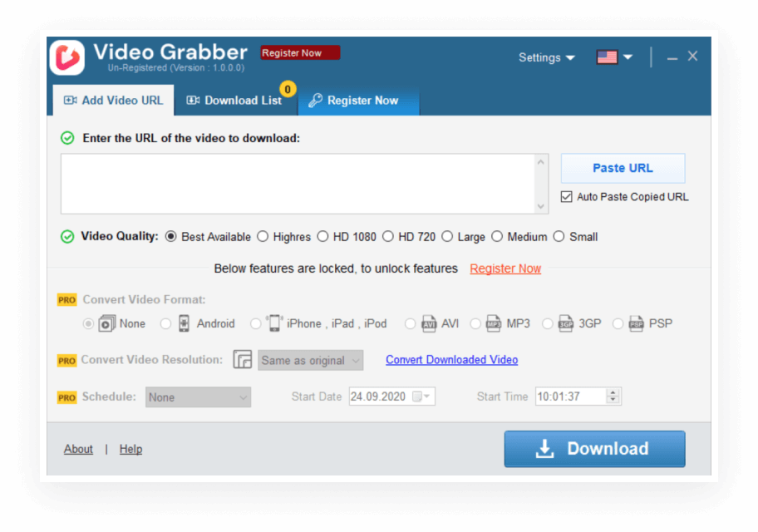The width and height of the screenshot is (758, 532).
Task: Click the green check beside URL prompt
Action: click(67, 138)
